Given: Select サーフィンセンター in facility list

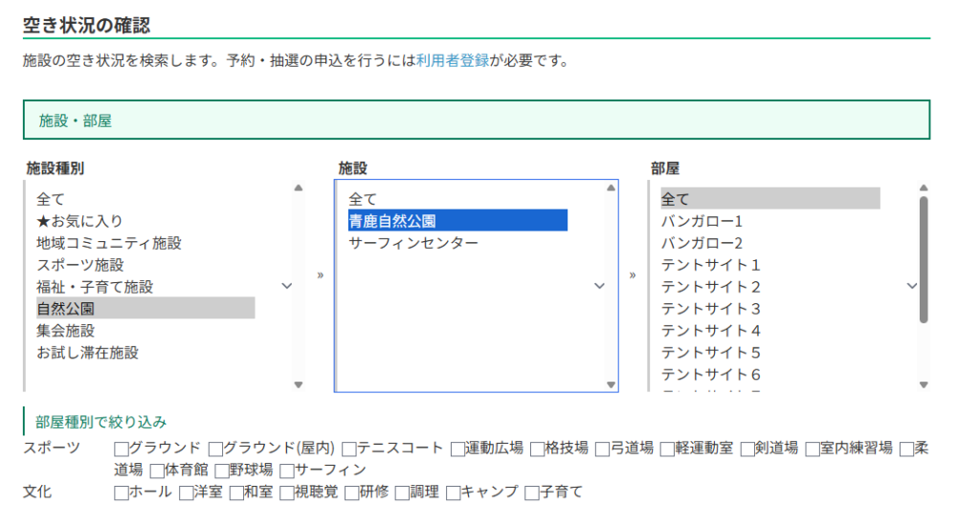Looking at the screenshot, I should [x=412, y=243].
